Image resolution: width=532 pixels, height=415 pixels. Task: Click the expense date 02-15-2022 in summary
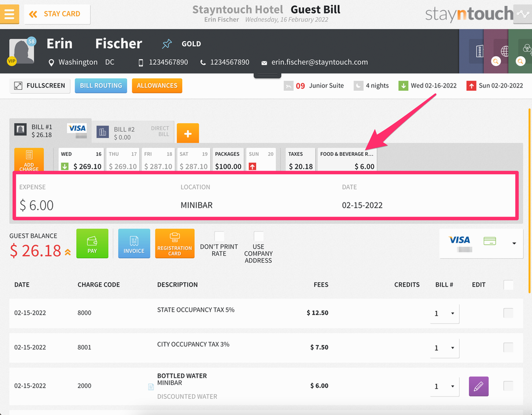click(362, 205)
